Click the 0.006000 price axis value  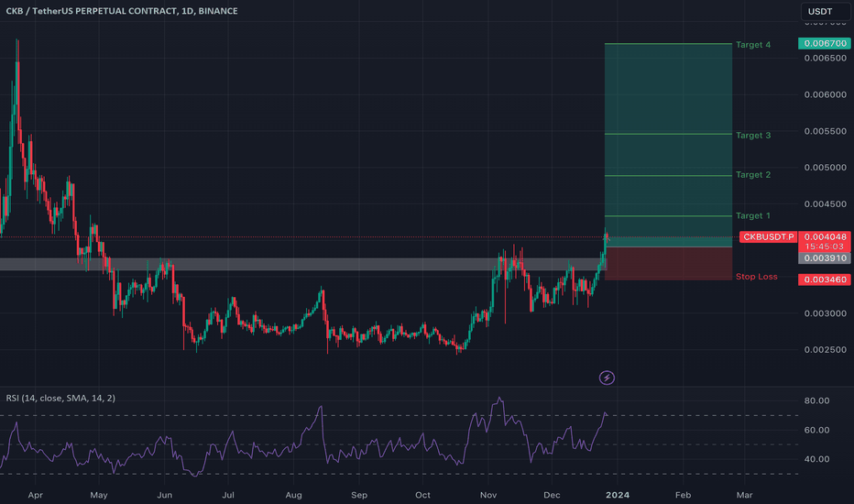click(x=825, y=94)
